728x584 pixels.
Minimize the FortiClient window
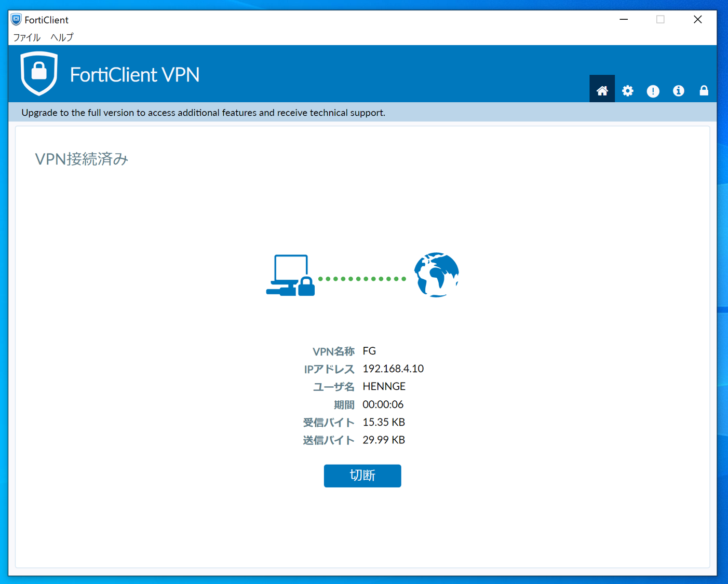point(624,20)
